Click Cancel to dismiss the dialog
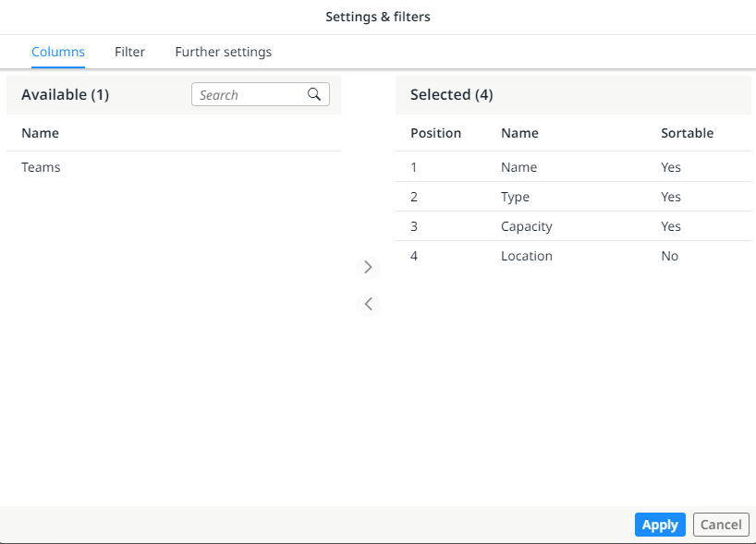Image resolution: width=756 pixels, height=544 pixels. coord(721,524)
